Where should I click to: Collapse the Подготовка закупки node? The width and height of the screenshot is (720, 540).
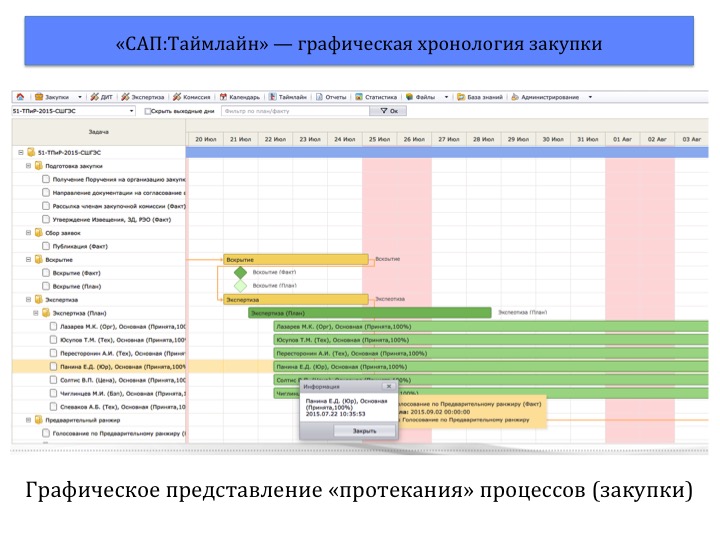pyautogui.click(x=28, y=165)
